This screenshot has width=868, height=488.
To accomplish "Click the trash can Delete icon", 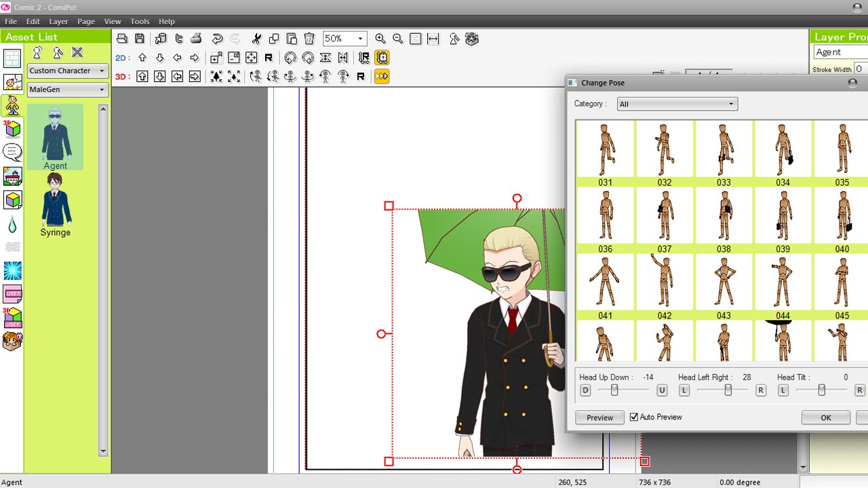I will click(x=309, y=39).
